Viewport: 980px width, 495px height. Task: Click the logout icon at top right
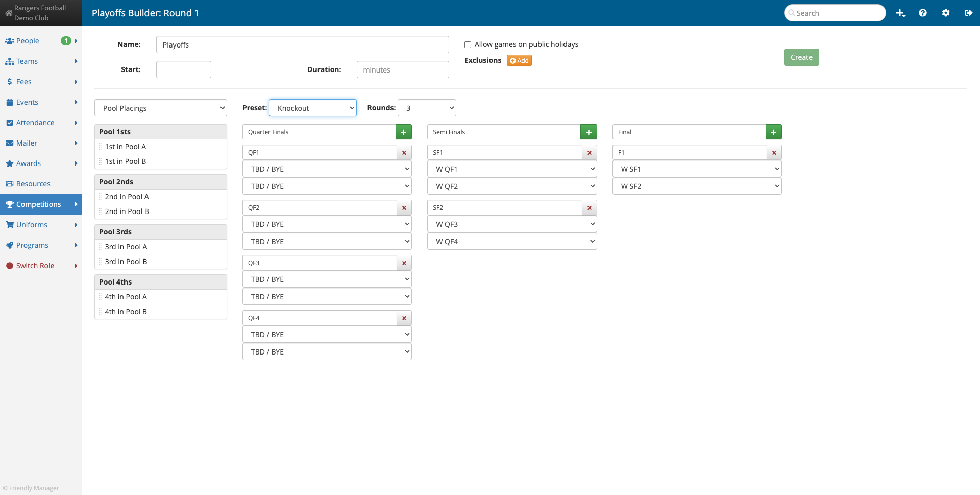969,13
